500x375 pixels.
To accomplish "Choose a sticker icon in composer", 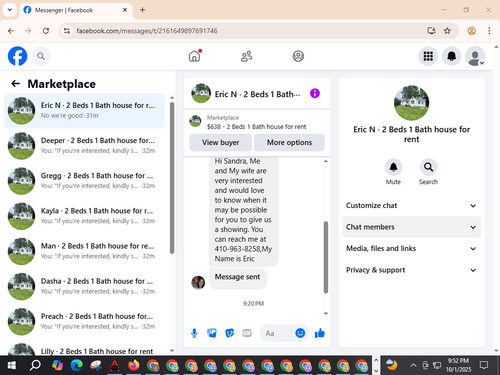I will pyautogui.click(x=230, y=333).
